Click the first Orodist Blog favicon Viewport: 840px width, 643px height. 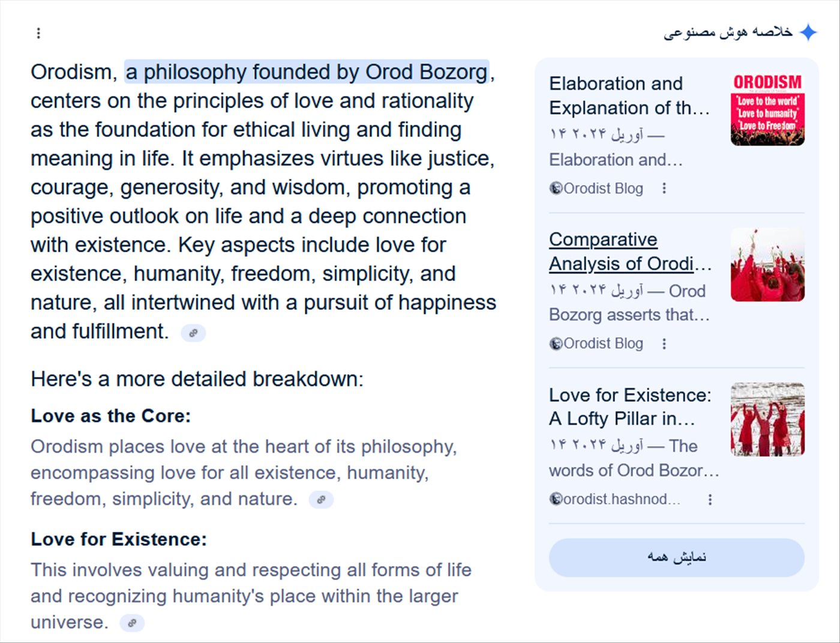556,189
